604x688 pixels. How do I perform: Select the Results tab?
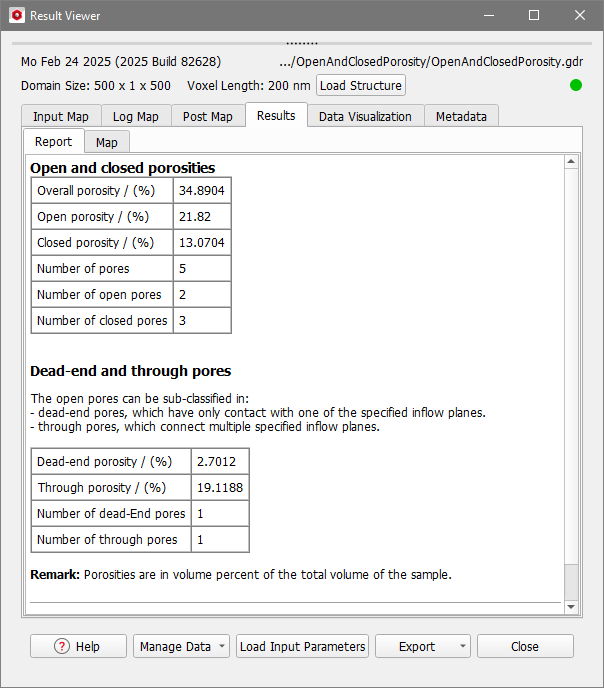pos(276,115)
